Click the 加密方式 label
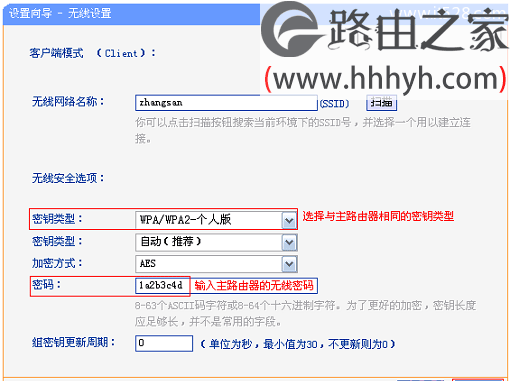Image resolution: width=510 pixels, height=381 pixels. [57, 263]
